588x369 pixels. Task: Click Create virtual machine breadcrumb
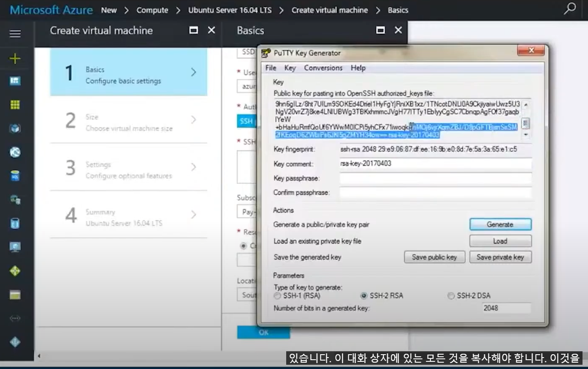(330, 10)
